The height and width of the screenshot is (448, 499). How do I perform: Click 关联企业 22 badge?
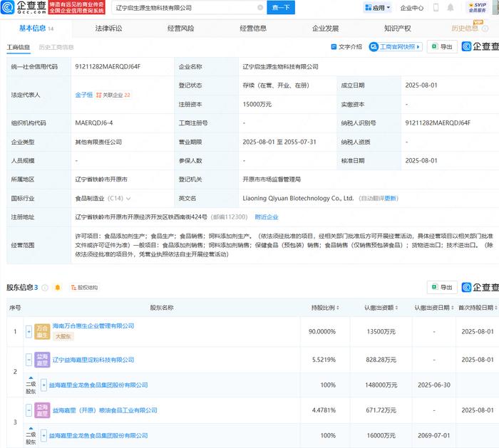point(113,95)
